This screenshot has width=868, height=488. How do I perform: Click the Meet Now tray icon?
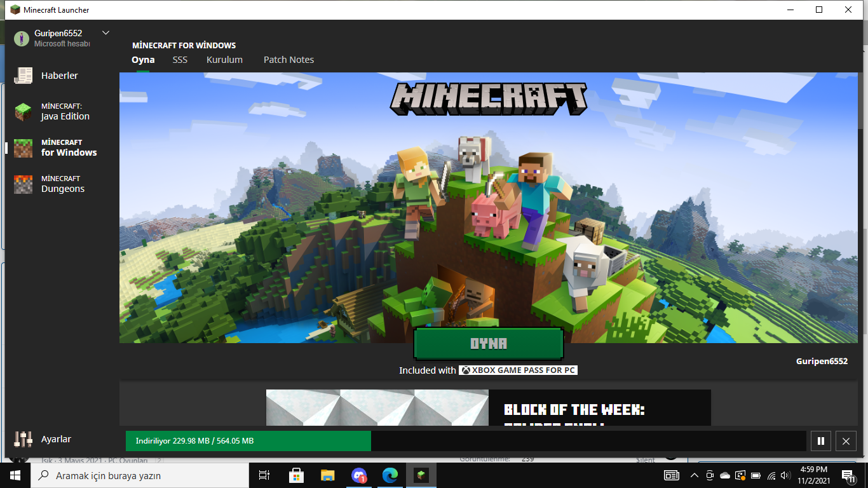pos(709,475)
